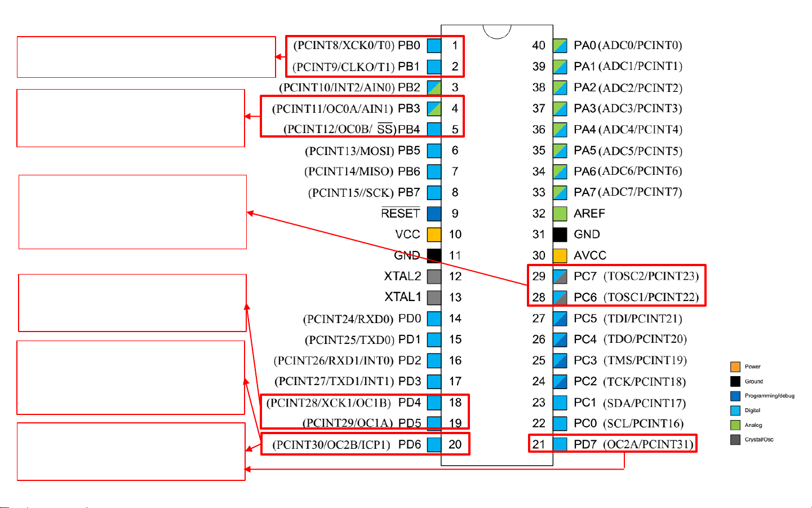
Task: Click the black GND square at pin 31
Action: (560, 235)
